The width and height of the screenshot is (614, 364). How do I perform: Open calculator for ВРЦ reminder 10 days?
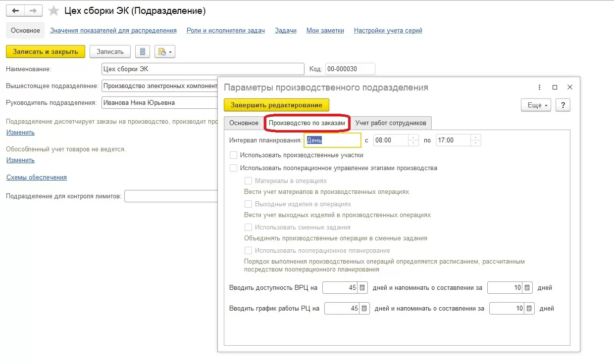click(527, 287)
